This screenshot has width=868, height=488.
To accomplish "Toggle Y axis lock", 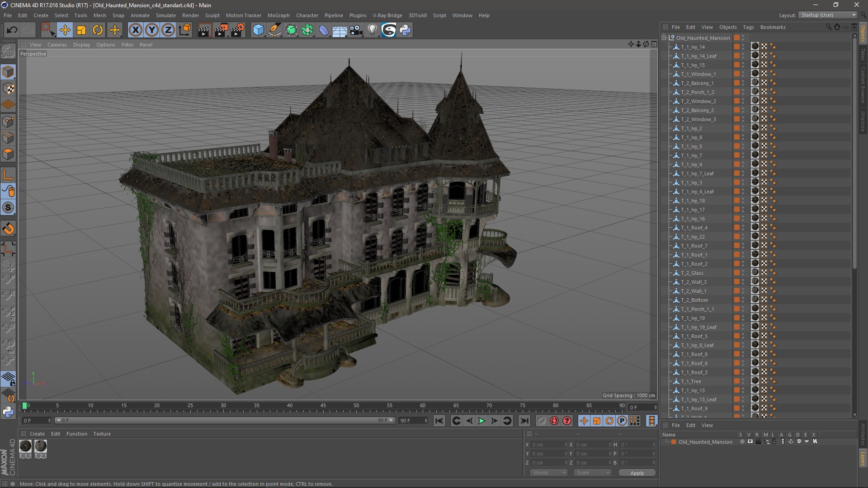I will click(152, 30).
